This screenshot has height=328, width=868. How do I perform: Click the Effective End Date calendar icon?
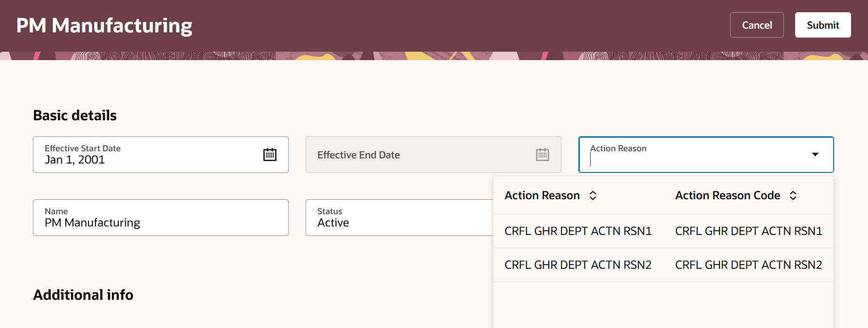(543, 155)
